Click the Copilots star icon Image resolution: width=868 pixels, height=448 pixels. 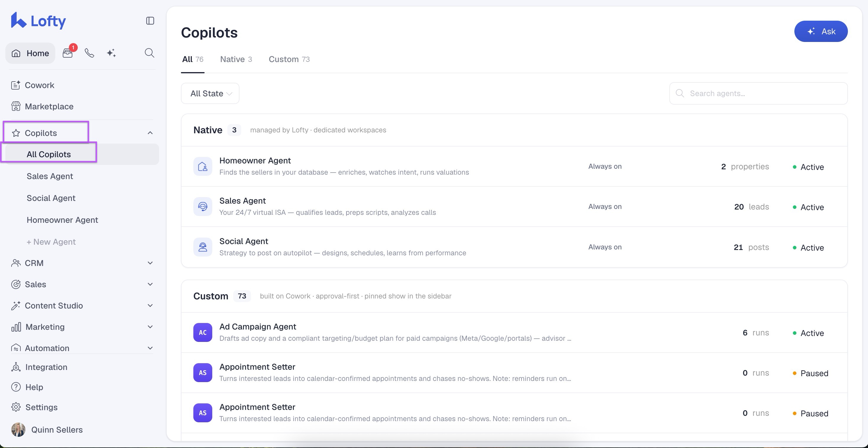(16, 133)
